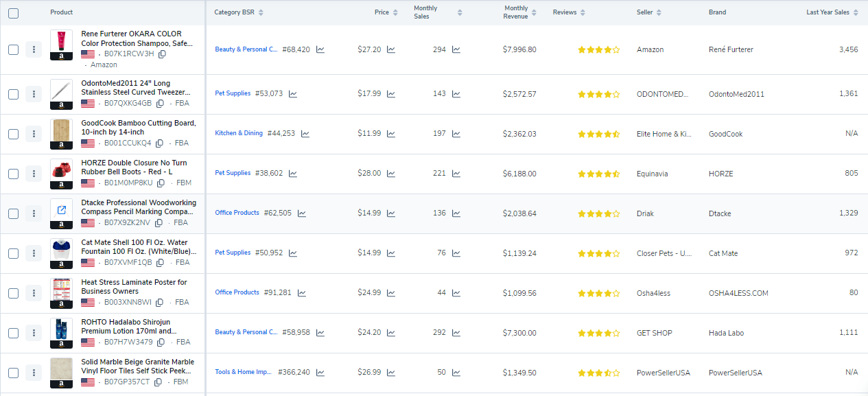The image size is (868, 396).
Task: Show price history chart for GoodCook Cutting Board
Action: 391,134
